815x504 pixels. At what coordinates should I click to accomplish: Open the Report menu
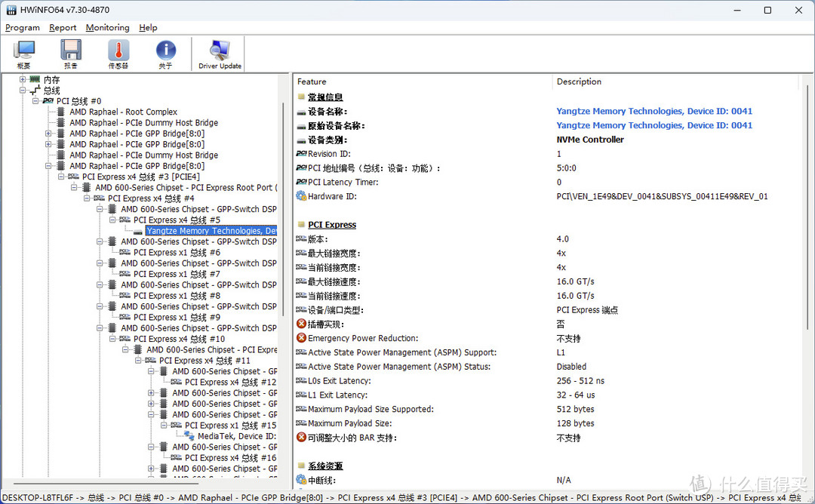coord(63,27)
